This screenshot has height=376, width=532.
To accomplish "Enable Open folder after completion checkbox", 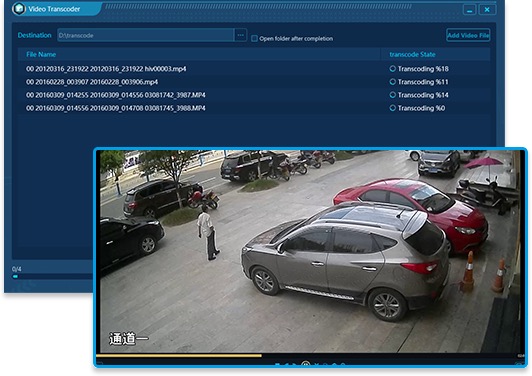I will click(254, 39).
